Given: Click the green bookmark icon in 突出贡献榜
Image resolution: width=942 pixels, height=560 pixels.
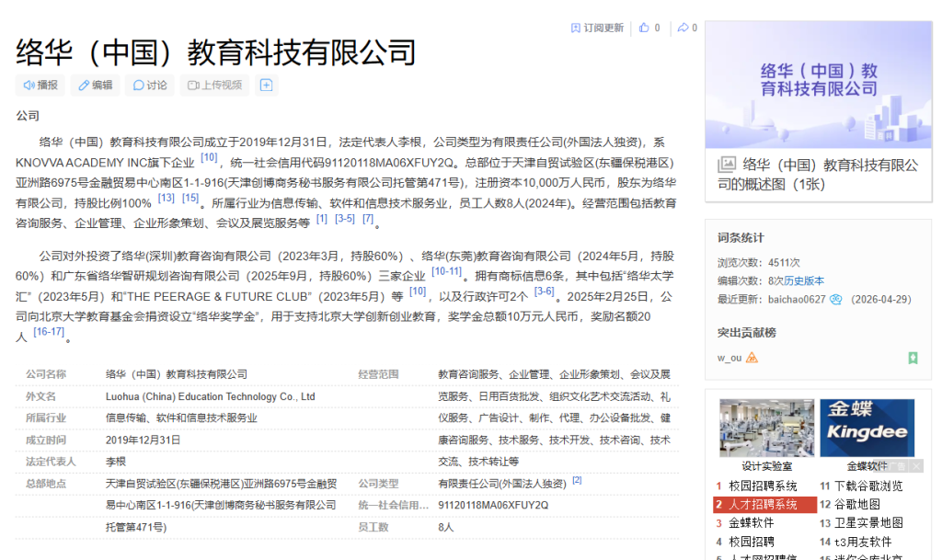Looking at the screenshot, I should tap(913, 359).
